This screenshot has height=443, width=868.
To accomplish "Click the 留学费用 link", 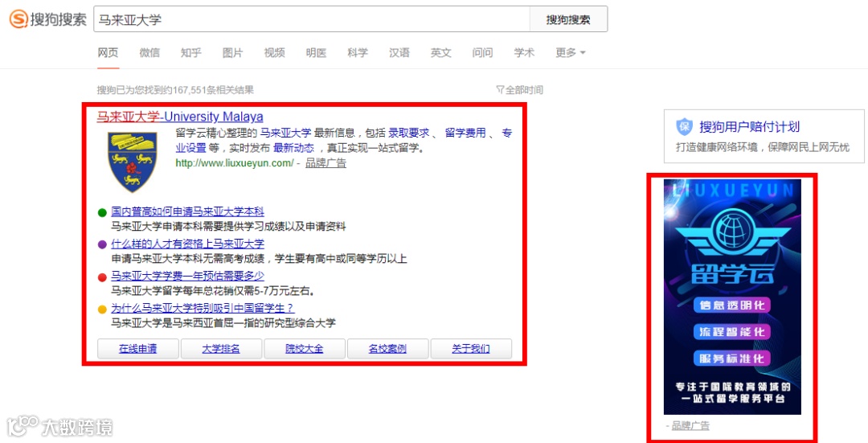I will coord(465,133).
